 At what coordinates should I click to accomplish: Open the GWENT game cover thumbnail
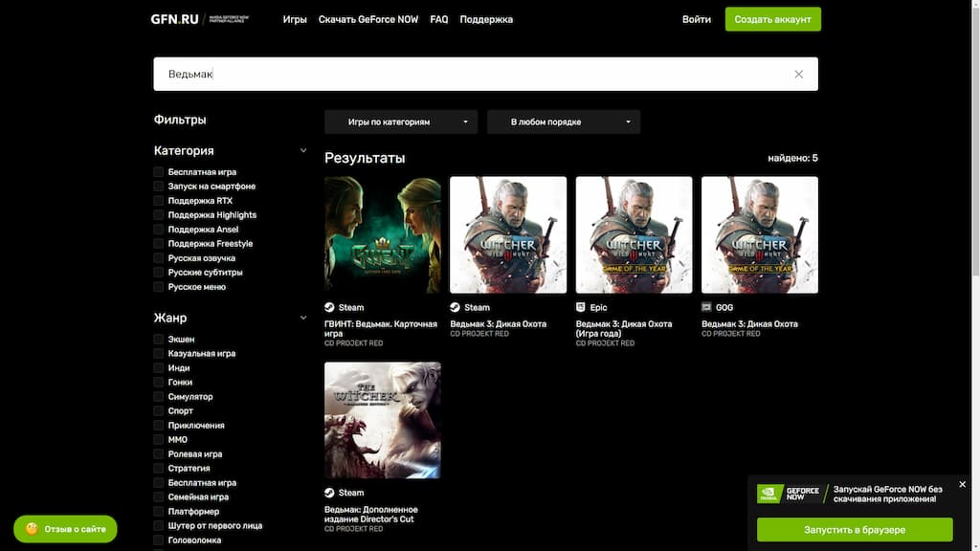(383, 235)
